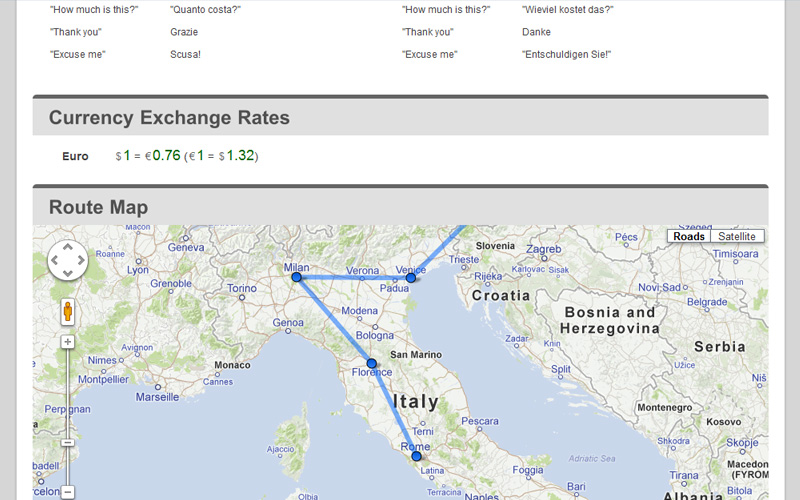Click the route line between Florence and Rome
This screenshot has height=500, width=800.
tap(394, 410)
